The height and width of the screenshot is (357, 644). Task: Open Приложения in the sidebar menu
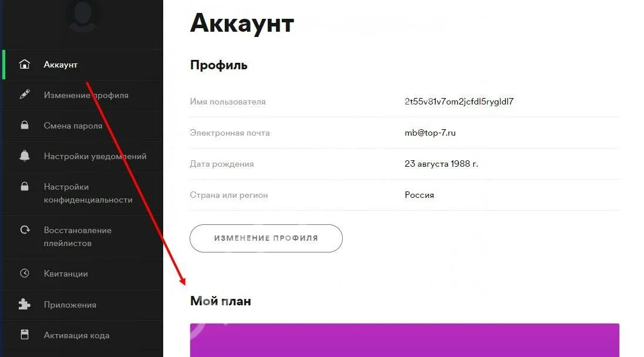(x=83, y=305)
